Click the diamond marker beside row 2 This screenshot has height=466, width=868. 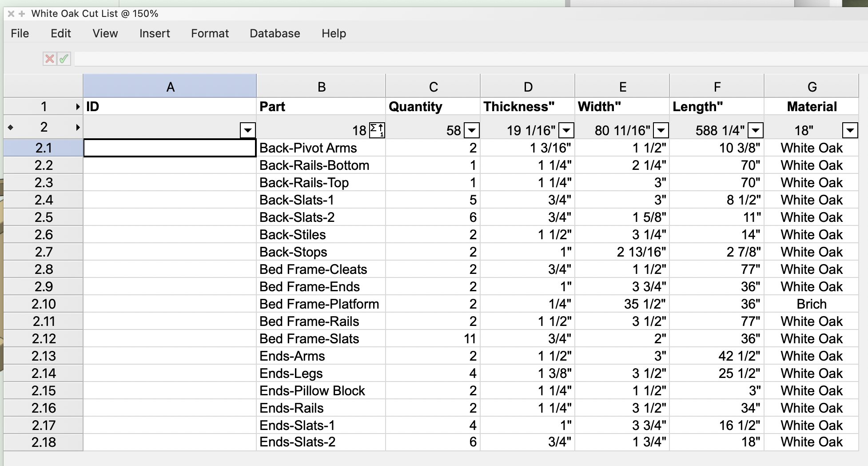11,127
